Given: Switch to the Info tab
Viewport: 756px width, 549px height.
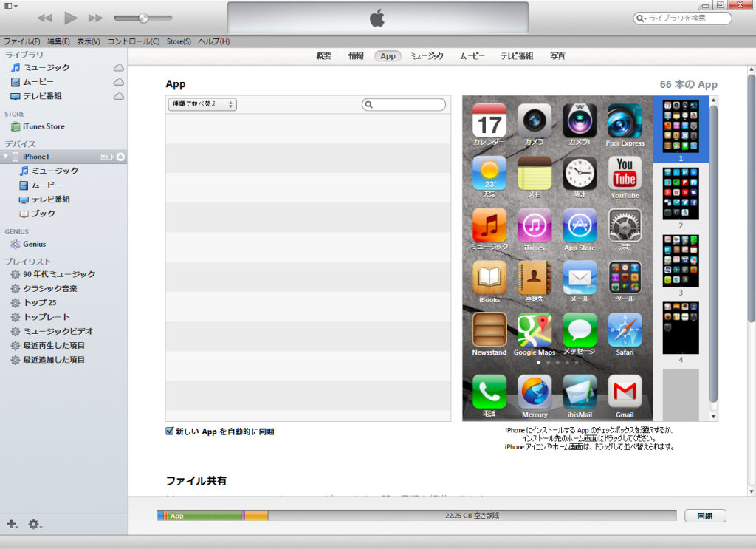Looking at the screenshot, I should pos(356,56).
